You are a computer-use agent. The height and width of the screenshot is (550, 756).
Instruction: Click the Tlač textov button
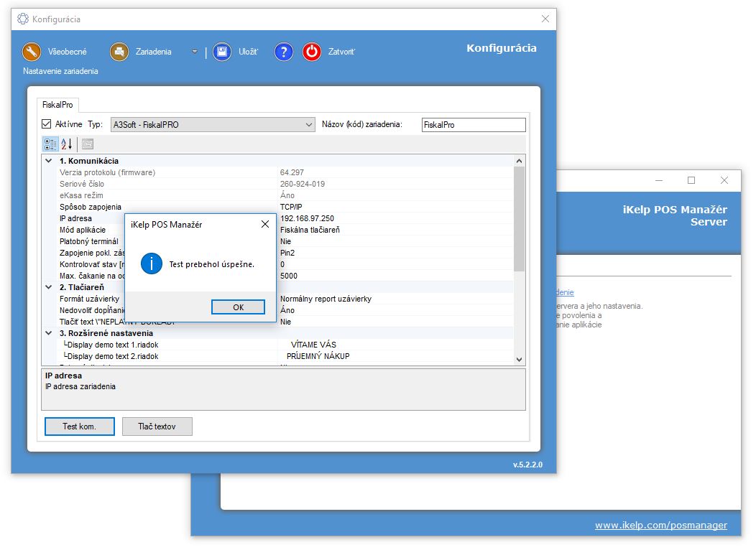click(x=157, y=427)
